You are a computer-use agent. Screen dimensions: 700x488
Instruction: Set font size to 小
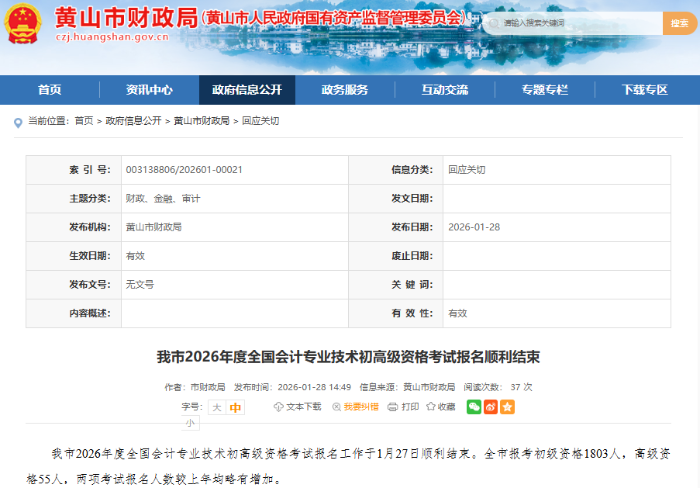point(191,423)
